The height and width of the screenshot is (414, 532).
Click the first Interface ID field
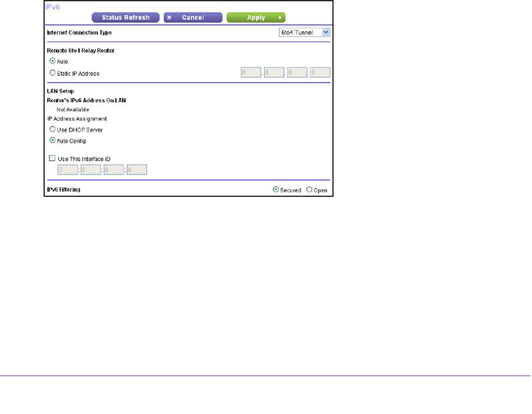click(x=68, y=170)
